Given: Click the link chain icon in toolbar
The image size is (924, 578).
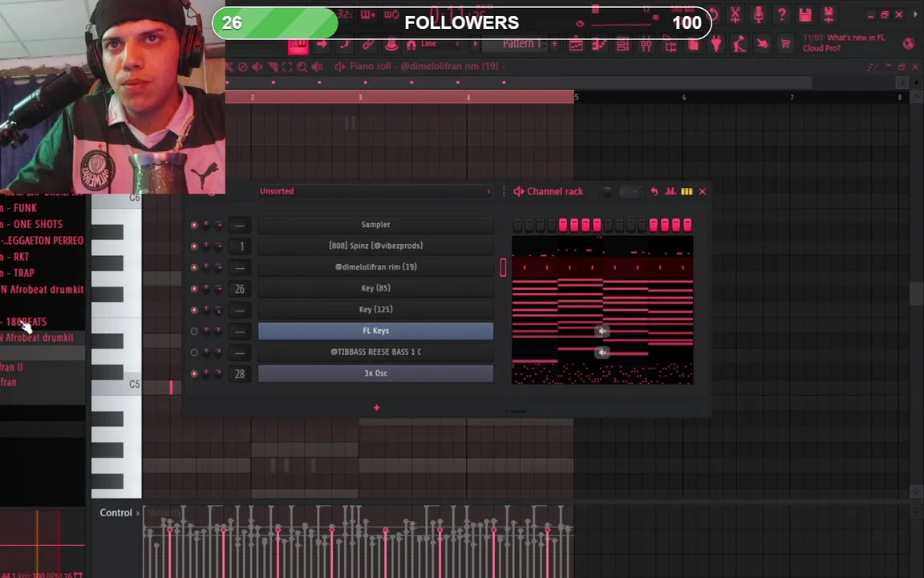Looking at the screenshot, I should (367, 44).
